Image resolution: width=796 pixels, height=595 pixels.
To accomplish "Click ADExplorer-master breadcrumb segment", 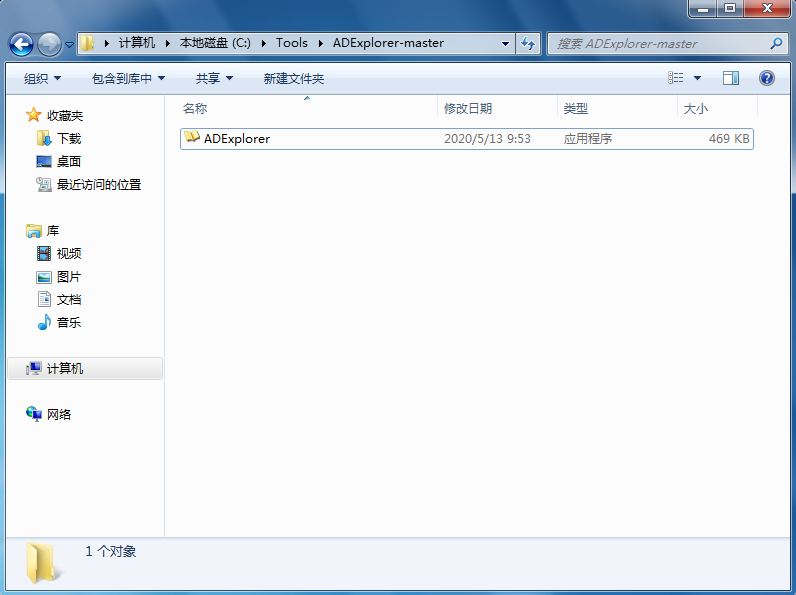I will click(x=388, y=43).
